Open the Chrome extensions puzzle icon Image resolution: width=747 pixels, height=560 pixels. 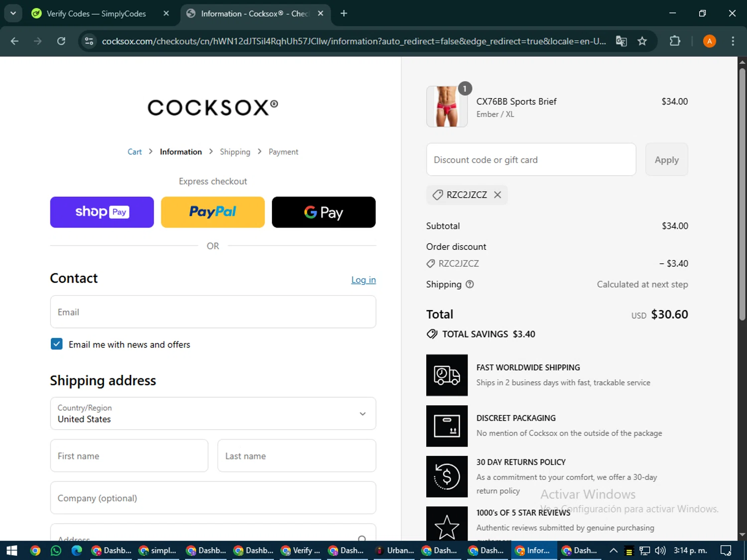coord(675,41)
